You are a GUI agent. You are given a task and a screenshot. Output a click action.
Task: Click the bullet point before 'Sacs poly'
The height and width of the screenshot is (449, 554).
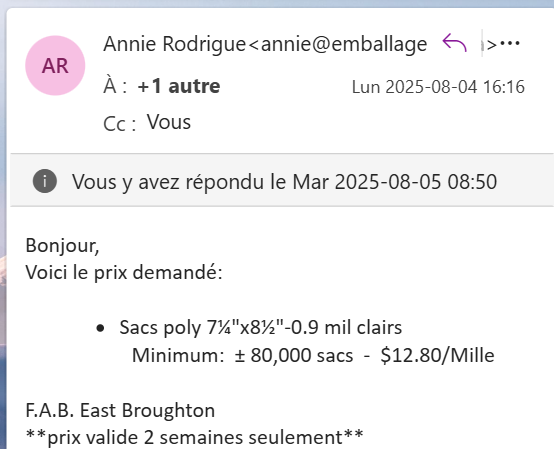point(100,328)
